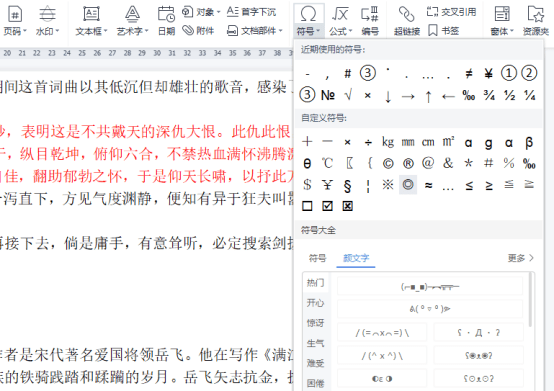Insert the kg unit symbol
This screenshot has height=391, width=554.
(388, 142)
